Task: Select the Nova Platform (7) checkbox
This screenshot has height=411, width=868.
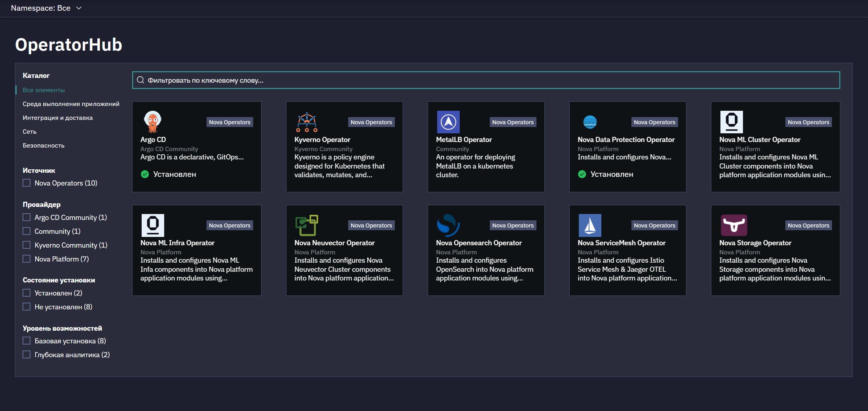Action: (x=27, y=259)
